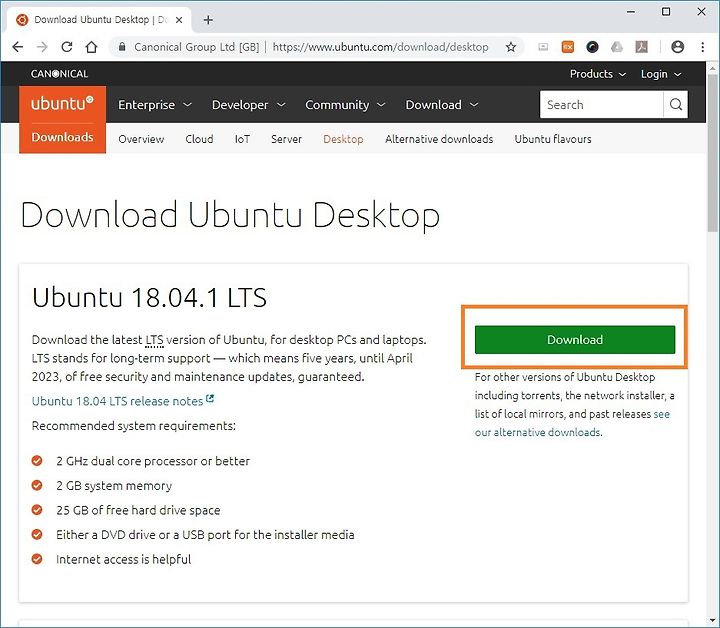Screen dimensions: 720x628
Task: Click '2 GHz dual core processor or better'
Action: [x=153, y=461]
